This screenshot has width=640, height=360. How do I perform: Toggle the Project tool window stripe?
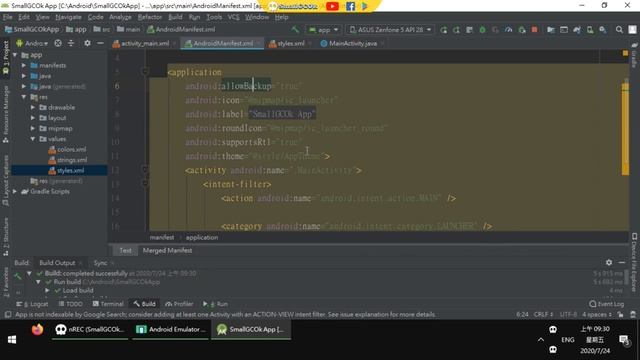(5, 57)
